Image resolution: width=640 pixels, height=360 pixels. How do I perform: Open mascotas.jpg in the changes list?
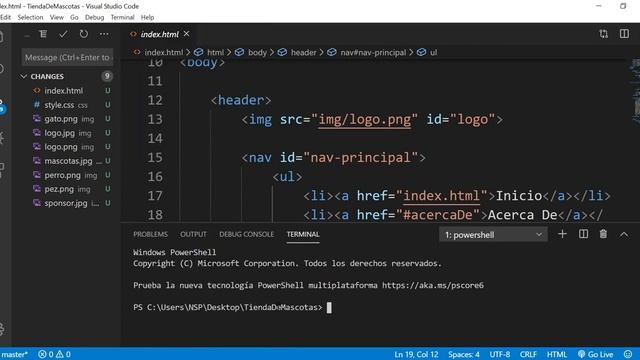(x=68, y=161)
